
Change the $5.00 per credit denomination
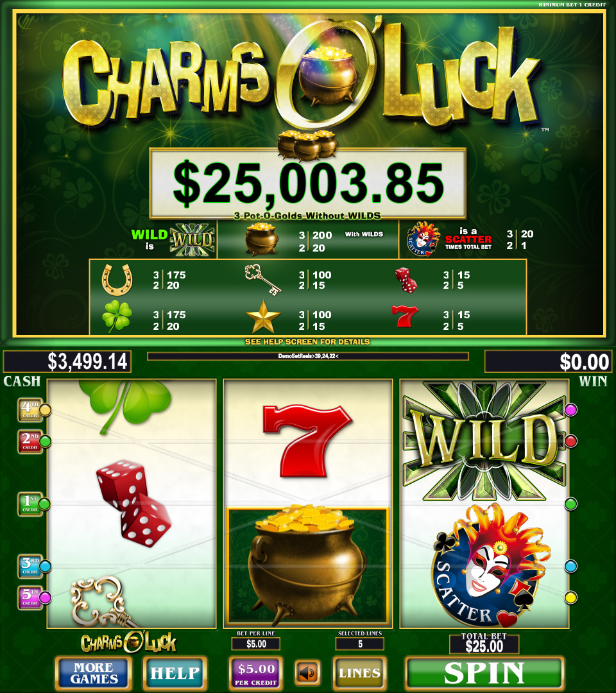point(256,673)
